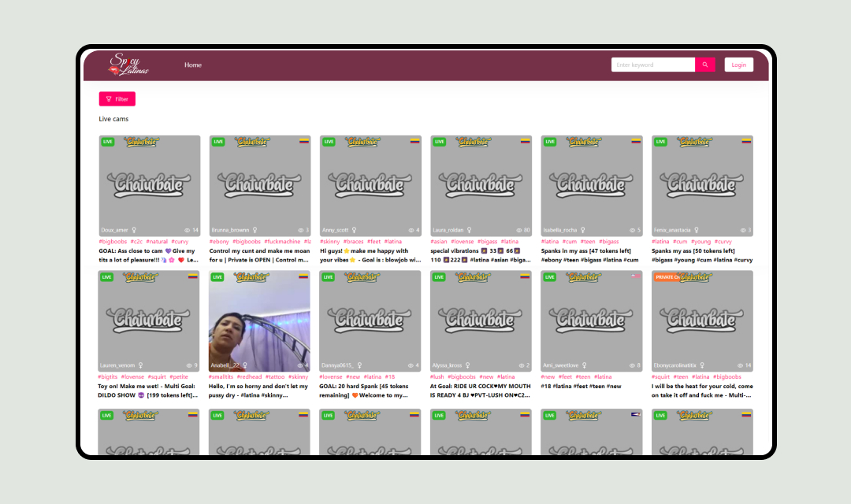Image resolution: width=851 pixels, height=504 pixels.
Task: Click the Fenix_anastacia username label
Action: [x=672, y=231]
